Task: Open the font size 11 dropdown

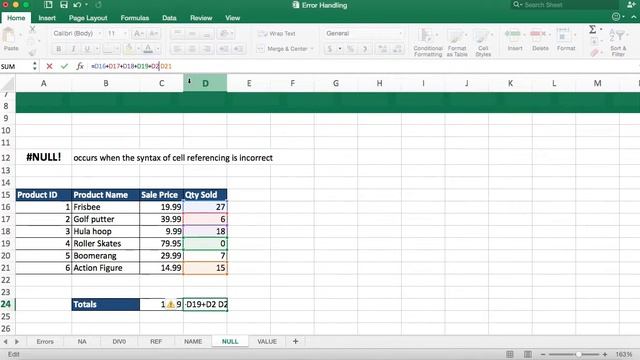Action: (125, 33)
